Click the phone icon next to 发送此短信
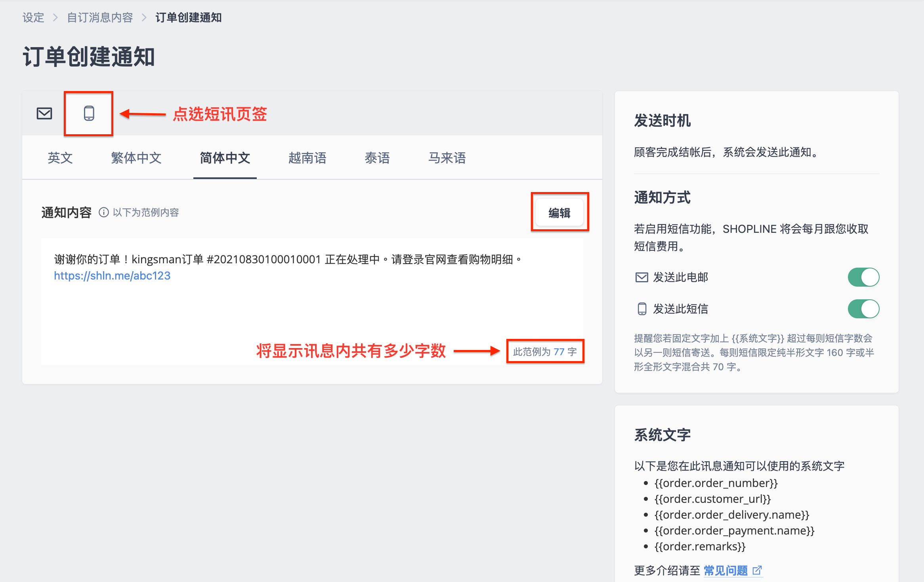Screen dimensions: 924x582 pos(641,309)
